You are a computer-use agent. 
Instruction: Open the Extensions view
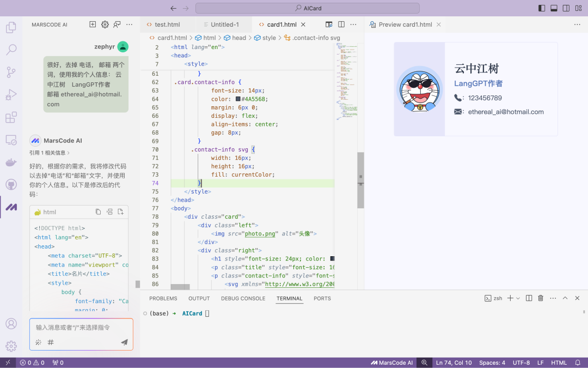point(11,117)
